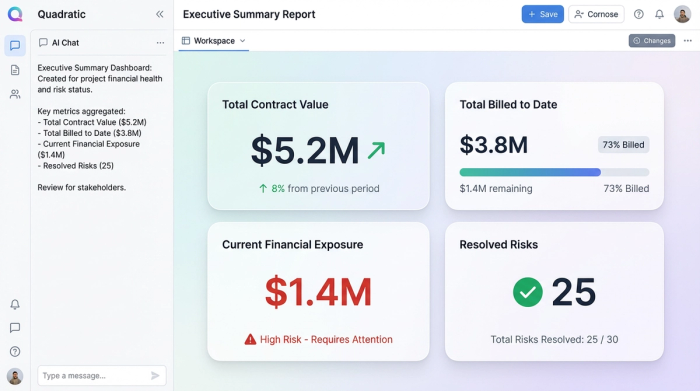Click High Risk - Requires Attention text
The width and height of the screenshot is (700, 391).
point(326,340)
